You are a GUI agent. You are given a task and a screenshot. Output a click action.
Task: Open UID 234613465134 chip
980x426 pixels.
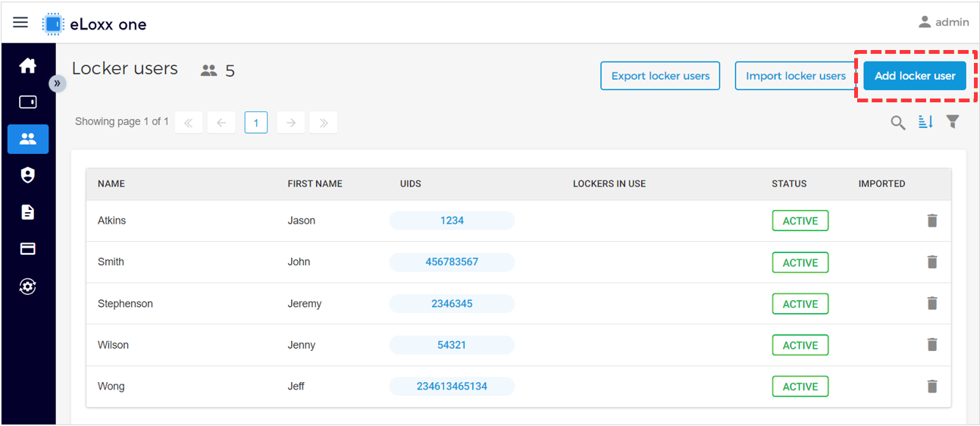(x=452, y=386)
